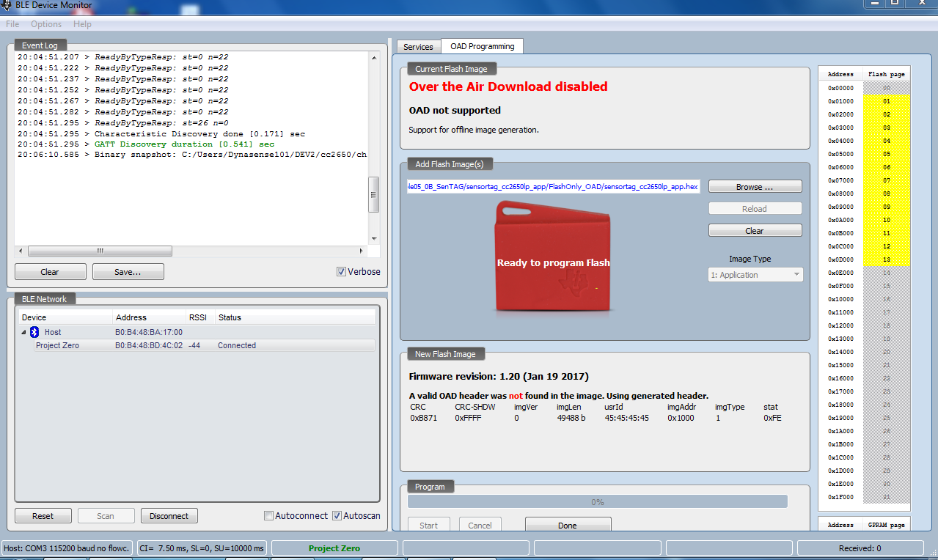The width and height of the screenshot is (938, 560).
Task: Click the Cancel programming button
Action: (x=480, y=525)
